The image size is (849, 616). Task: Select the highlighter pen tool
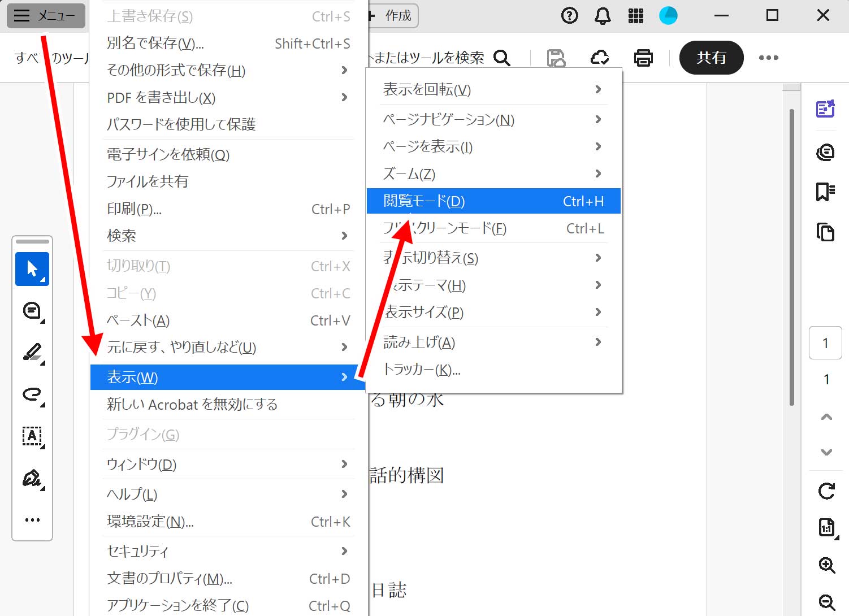tap(32, 353)
